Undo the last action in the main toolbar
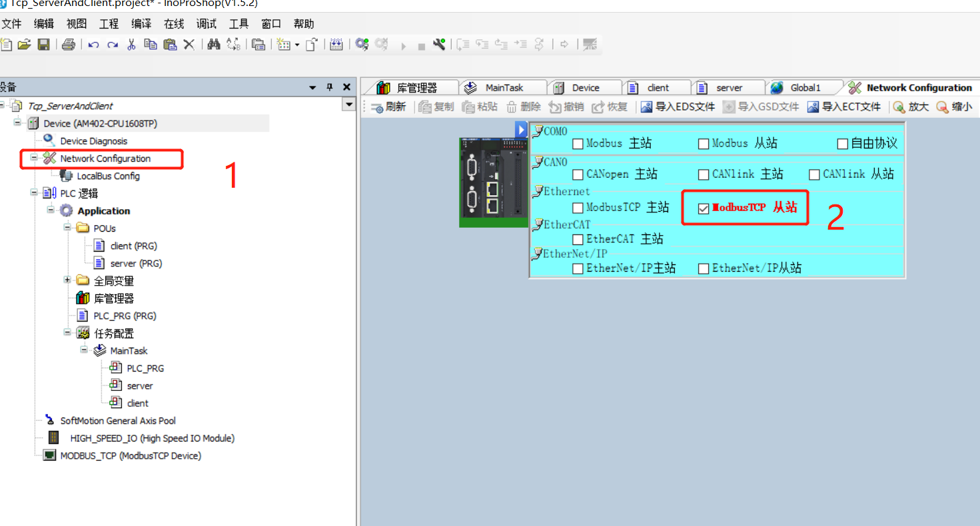 [x=94, y=45]
